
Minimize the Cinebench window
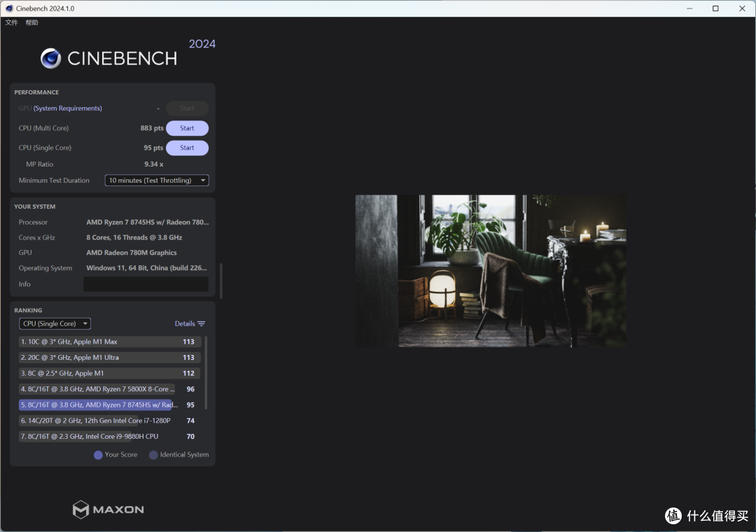(x=689, y=8)
